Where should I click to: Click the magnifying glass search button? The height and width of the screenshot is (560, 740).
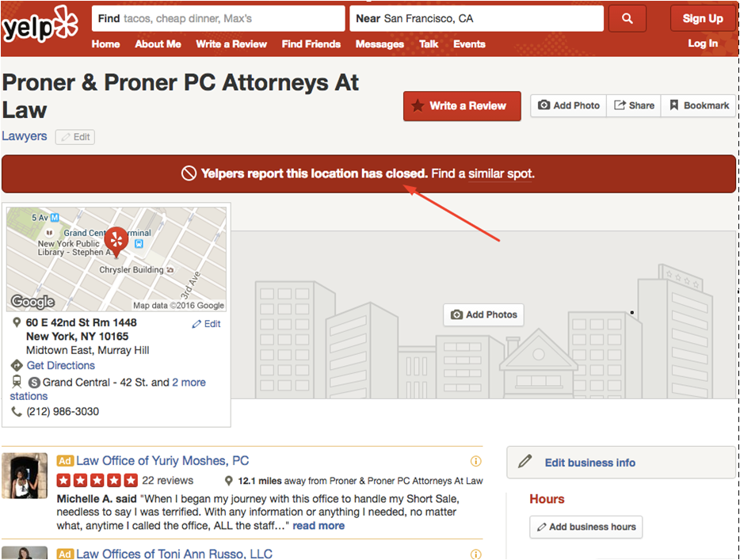click(627, 18)
